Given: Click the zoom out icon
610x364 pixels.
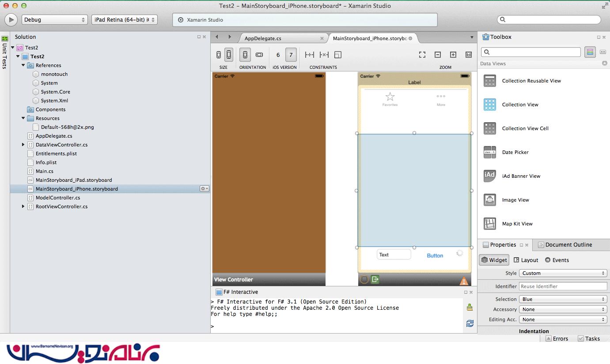Looking at the screenshot, I should click(x=438, y=55).
